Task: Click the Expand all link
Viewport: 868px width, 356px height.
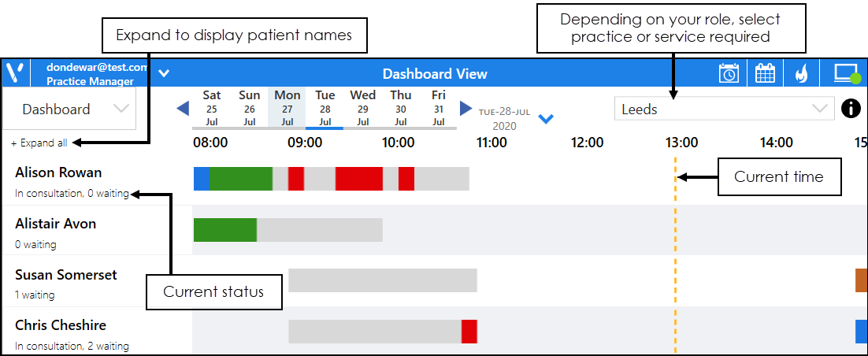Action: tap(39, 143)
